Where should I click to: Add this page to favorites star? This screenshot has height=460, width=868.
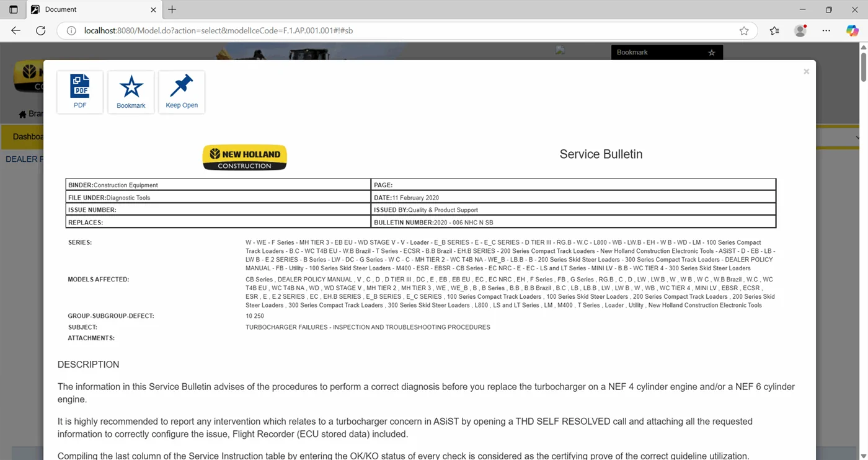coord(744,30)
